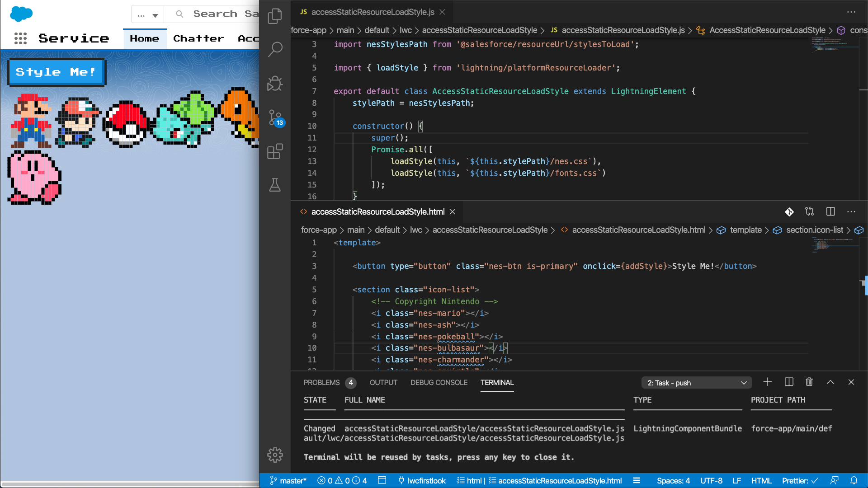This screenshot has width=868, height=488.
Task: Close the bottom terminal panel
Action: point(851,382)
